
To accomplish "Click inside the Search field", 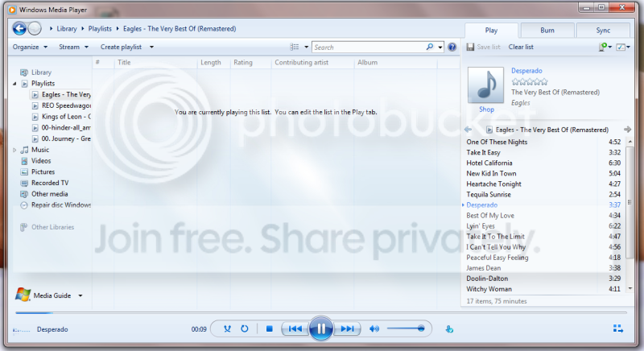I will click(x=369, y=47).
